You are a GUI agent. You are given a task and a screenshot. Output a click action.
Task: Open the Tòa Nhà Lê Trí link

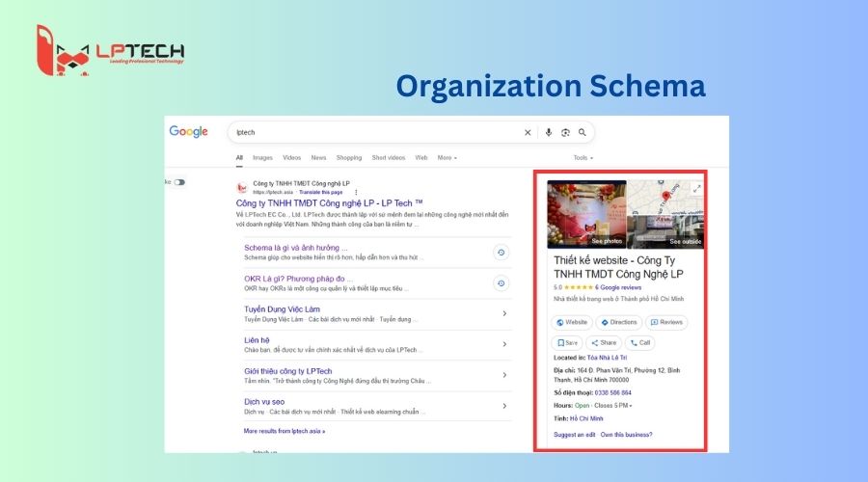tap(607, 358)
